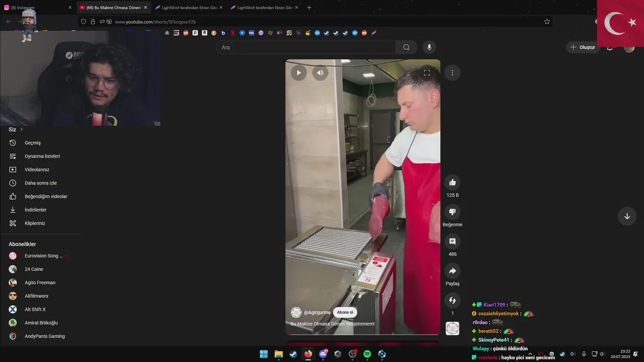Open Agito Freeman subscription channel
This screenshot has width=644, height=362.
40,283
